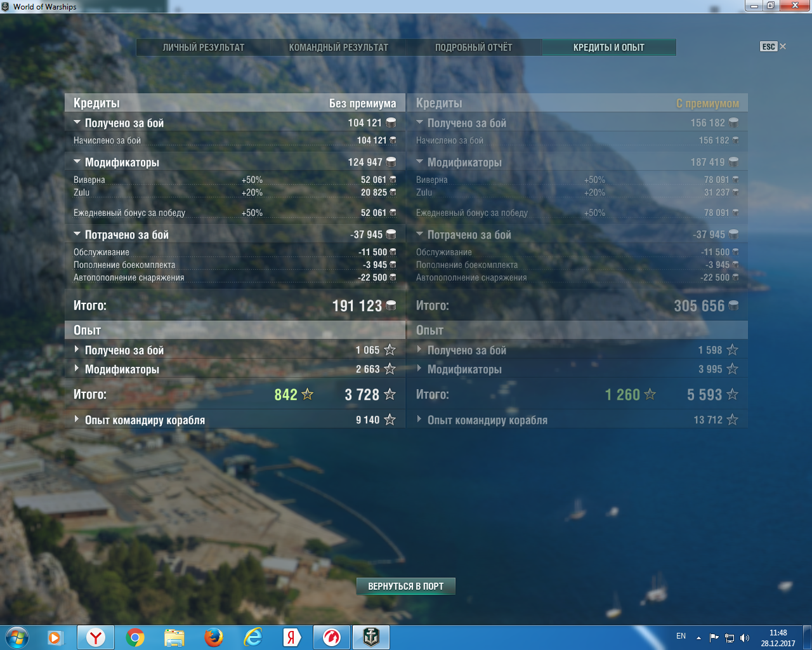Click the ESC close button
Viewport: 812px width, 650px height.
[x=773, y=46]
